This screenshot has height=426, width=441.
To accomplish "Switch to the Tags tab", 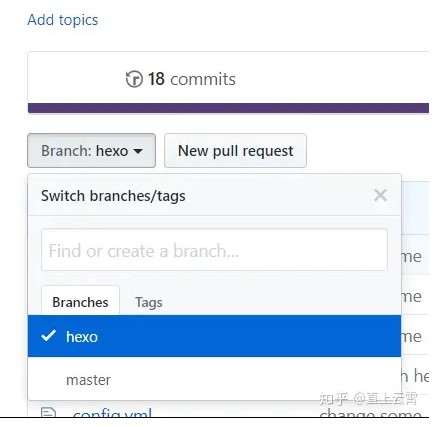I will pyautogui.click(x=149, y=302).
